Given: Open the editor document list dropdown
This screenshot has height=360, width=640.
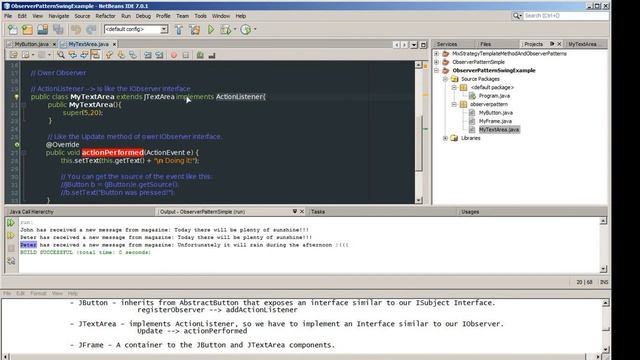Looking at the screenshot, I should (x=414, y=44).
